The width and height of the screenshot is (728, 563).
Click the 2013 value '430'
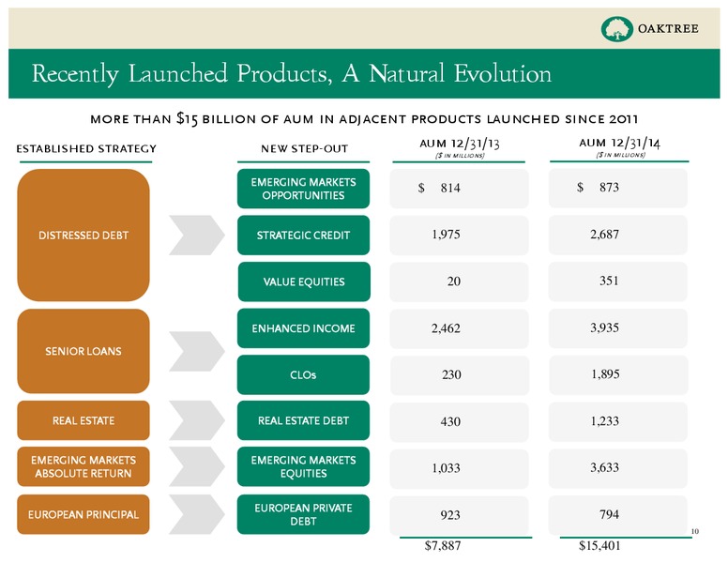(450, 421)
